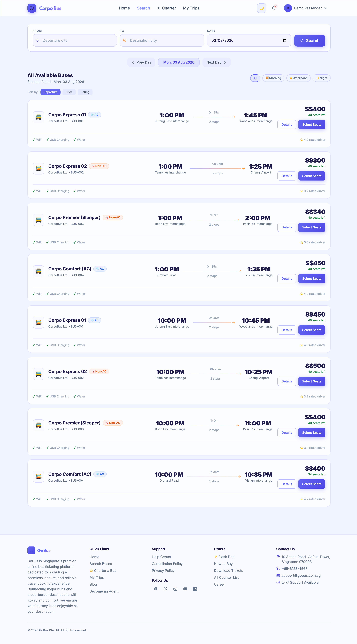The width and height of the screenshot is (357, 644).
Task: Open the Instagram icon in the footer
Action: (x=175, y=589)
